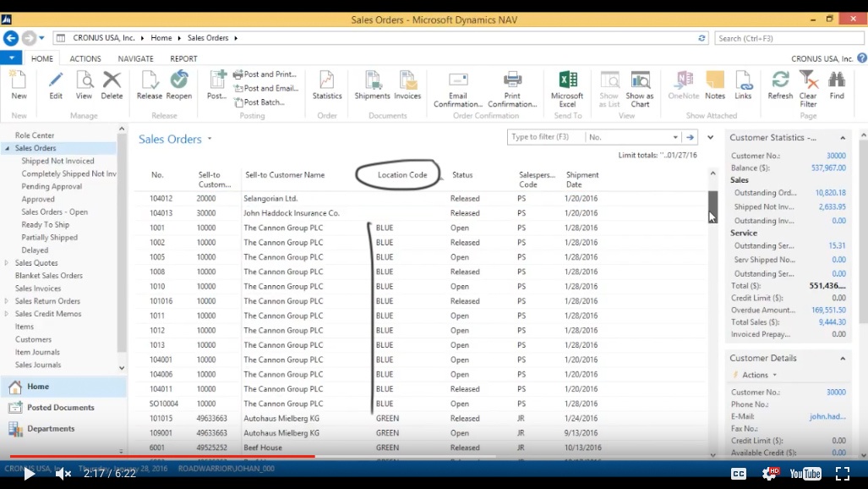This screenshot has height=489, width=868.
Task: Click the Search box
Action: [789, 38]
